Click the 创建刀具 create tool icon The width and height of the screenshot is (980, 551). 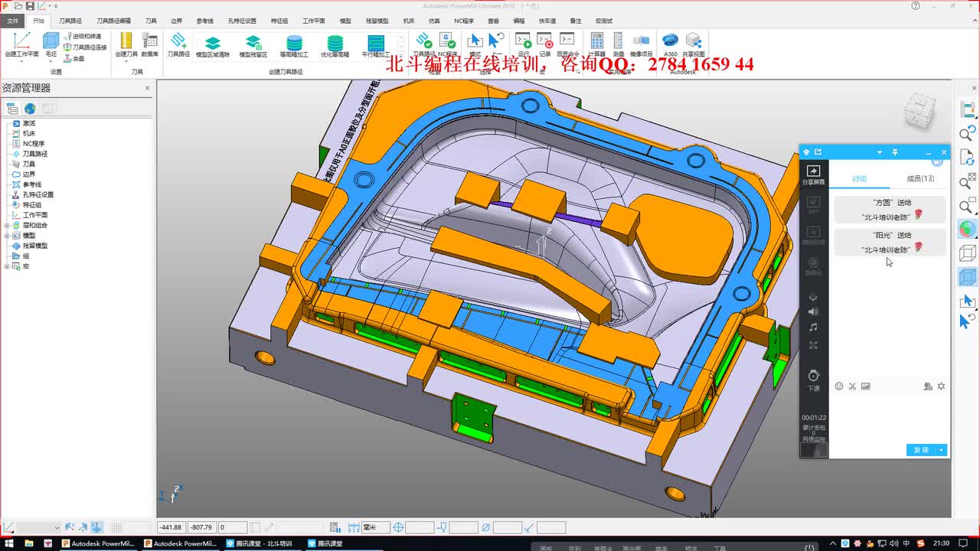coord(126,41)
